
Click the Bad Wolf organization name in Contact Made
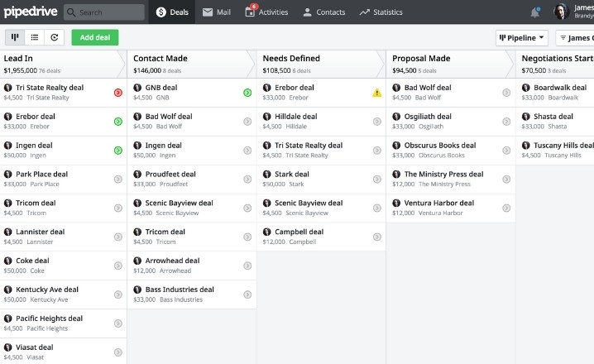tap(169, 127)
